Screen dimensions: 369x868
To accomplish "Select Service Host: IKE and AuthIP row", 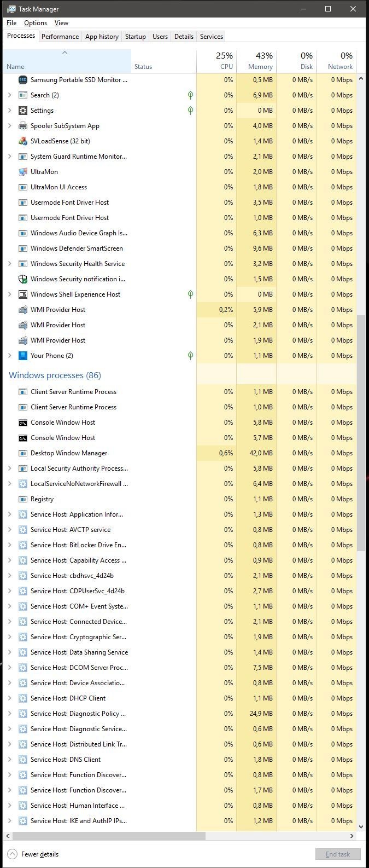I will coord(180,820).
